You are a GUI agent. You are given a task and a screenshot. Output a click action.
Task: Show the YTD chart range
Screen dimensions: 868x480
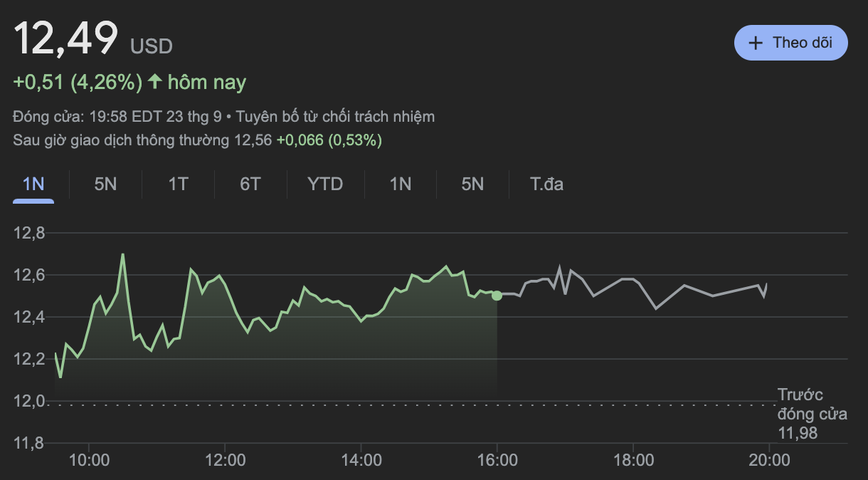325,184
